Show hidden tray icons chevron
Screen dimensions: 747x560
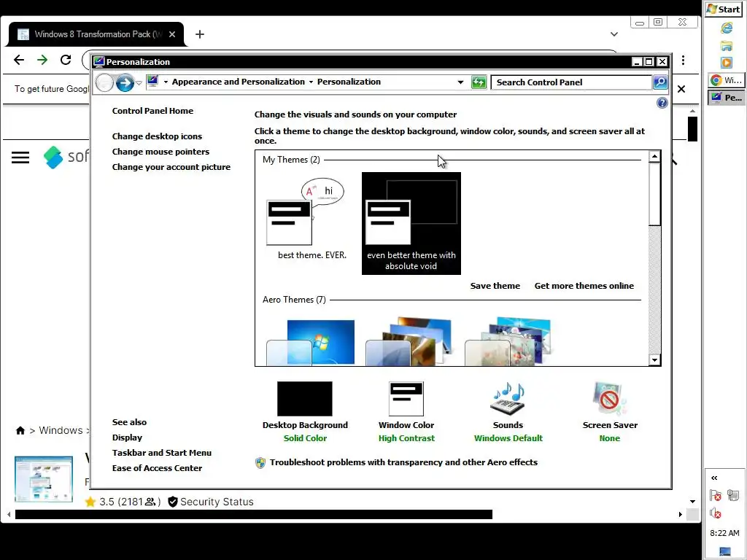click(714, 478)
